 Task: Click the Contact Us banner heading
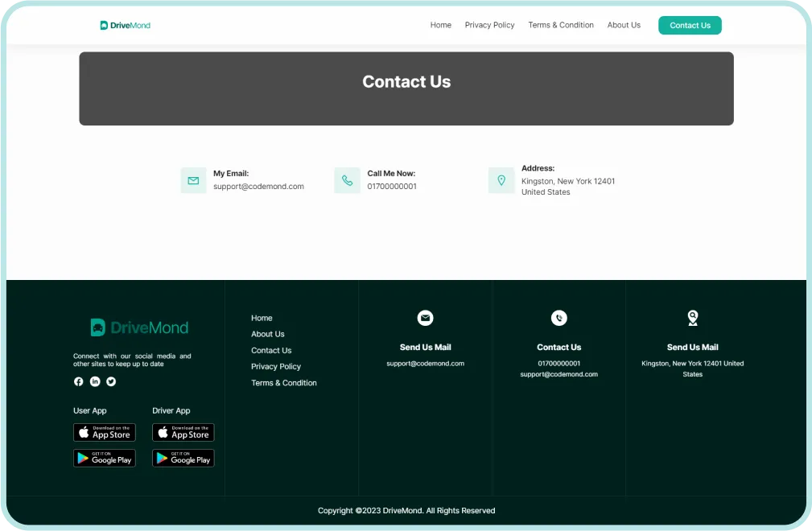pyautogui.click(x=406, y=82)
